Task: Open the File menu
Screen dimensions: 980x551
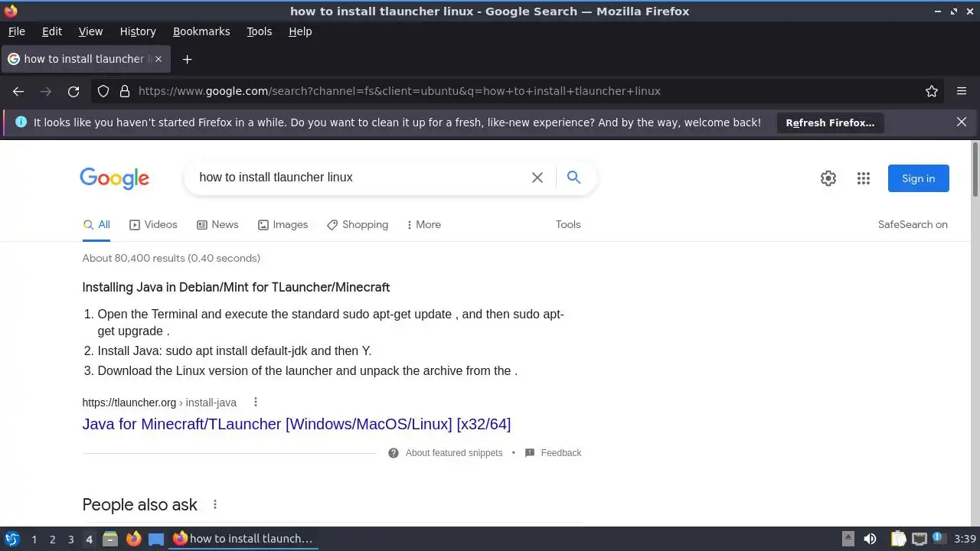Action: click(17, 31)
